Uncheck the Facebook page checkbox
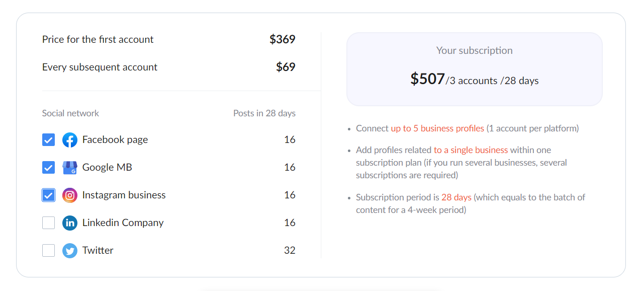 pyautogui.click(x=48, y=140)
